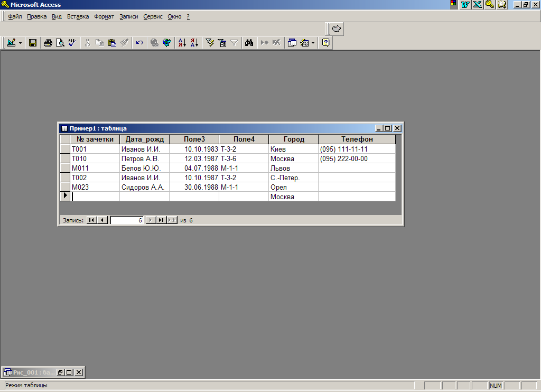Click the Format Painter brush icon
This screenshot has height=392, width=541.
pos(124,43)
